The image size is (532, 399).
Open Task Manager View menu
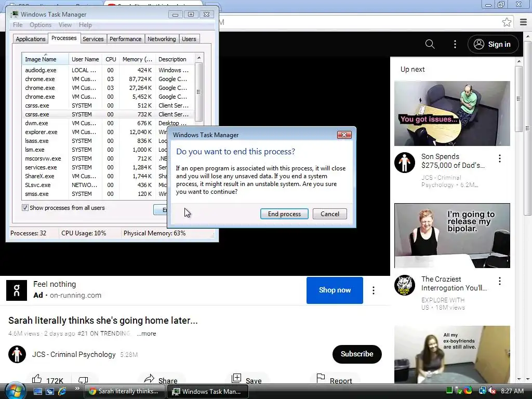pos(65,25)
